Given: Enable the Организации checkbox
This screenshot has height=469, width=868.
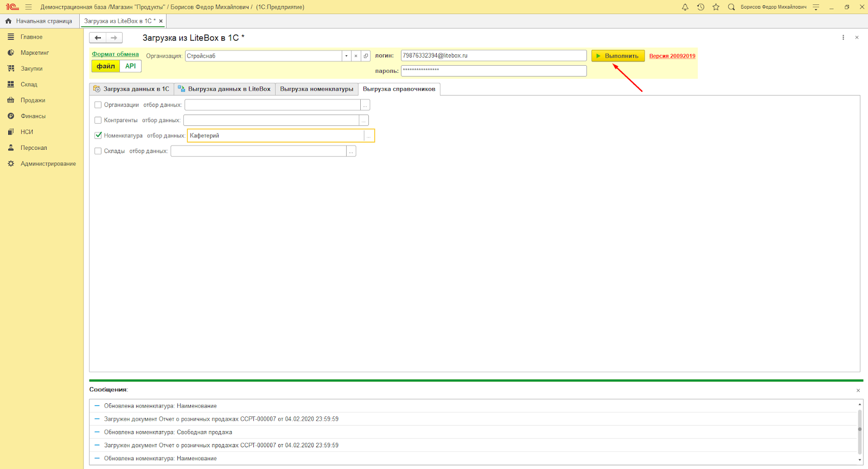Looking at the screenshot, I should (x=98, y=105).
